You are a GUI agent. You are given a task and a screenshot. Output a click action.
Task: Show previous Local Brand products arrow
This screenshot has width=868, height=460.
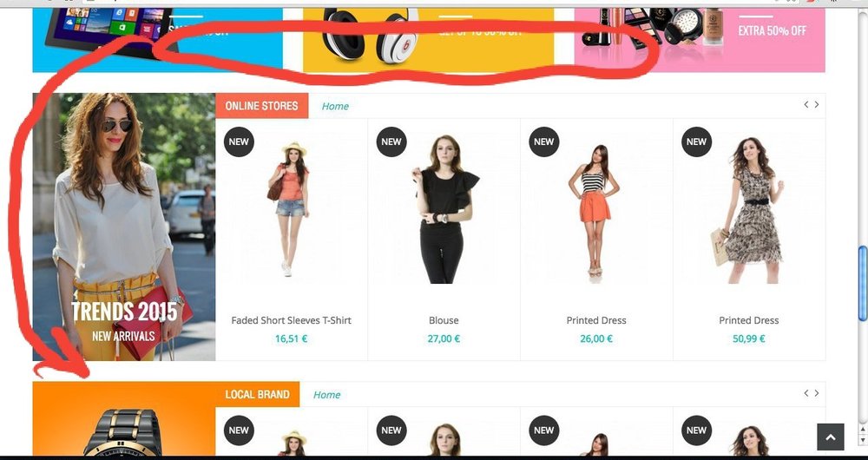click(x=806, y=393)
